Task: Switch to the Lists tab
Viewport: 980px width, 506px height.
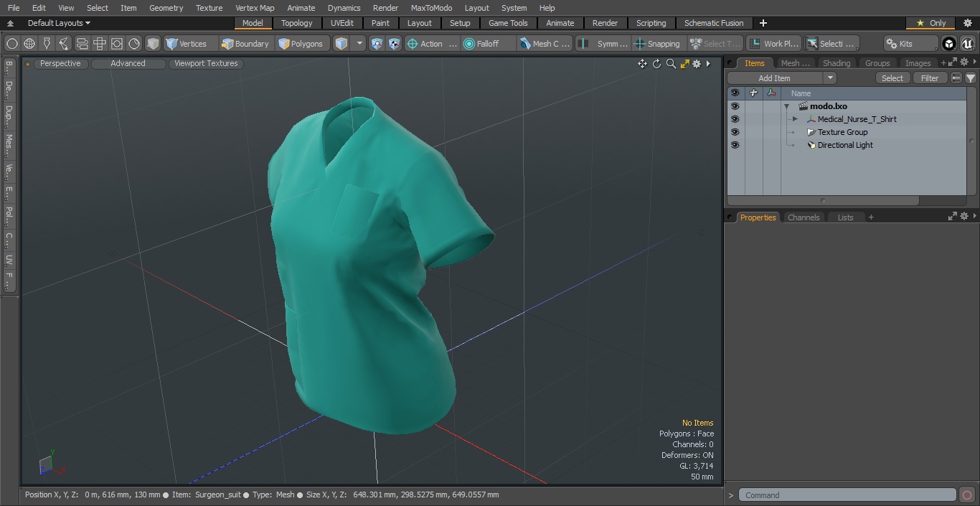Action: (846, 217)
